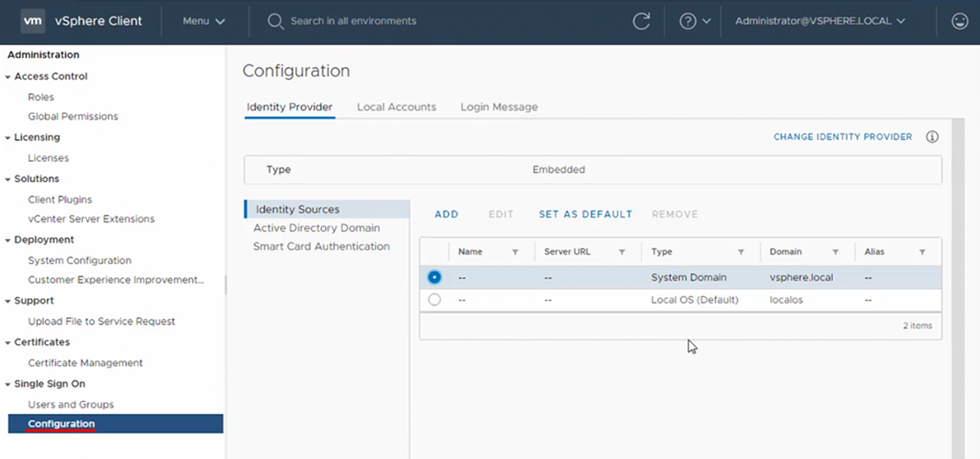Open System Configuration

click(x=79, y=260)
